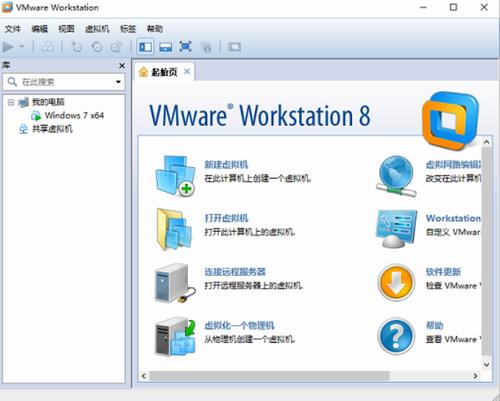Viewport: 500px width, 401px height.
Task: Click the 打开此计算机上的虚拟机 description text
Action: [x=250, y=232]
